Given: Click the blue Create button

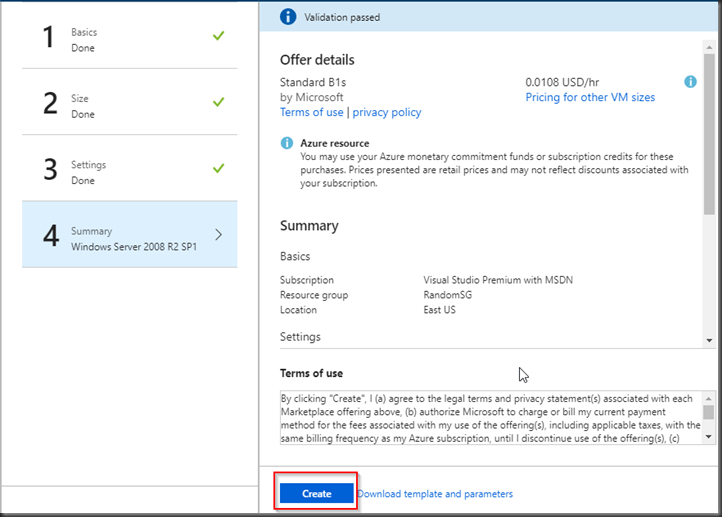Looking at the screenshot, I should 316,494.
